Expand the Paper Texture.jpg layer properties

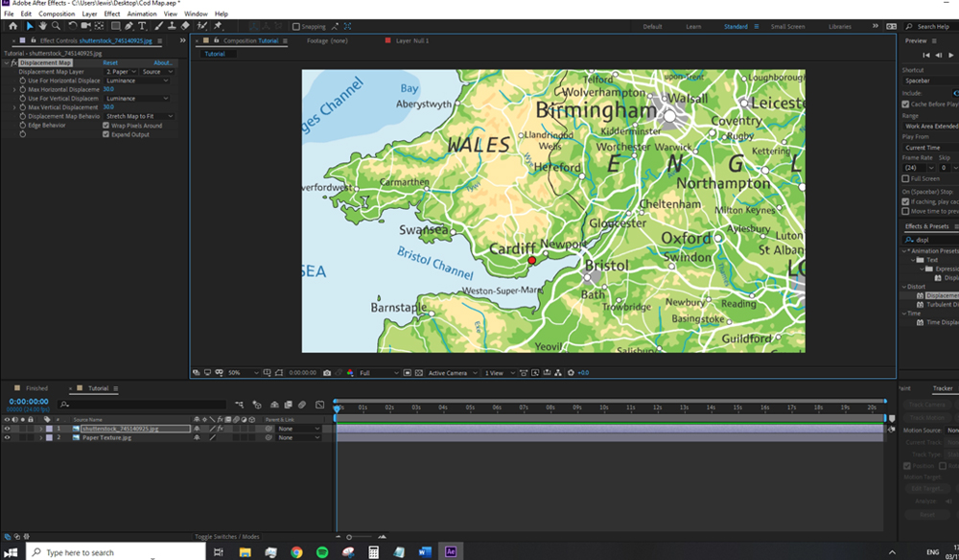(41, 437)
